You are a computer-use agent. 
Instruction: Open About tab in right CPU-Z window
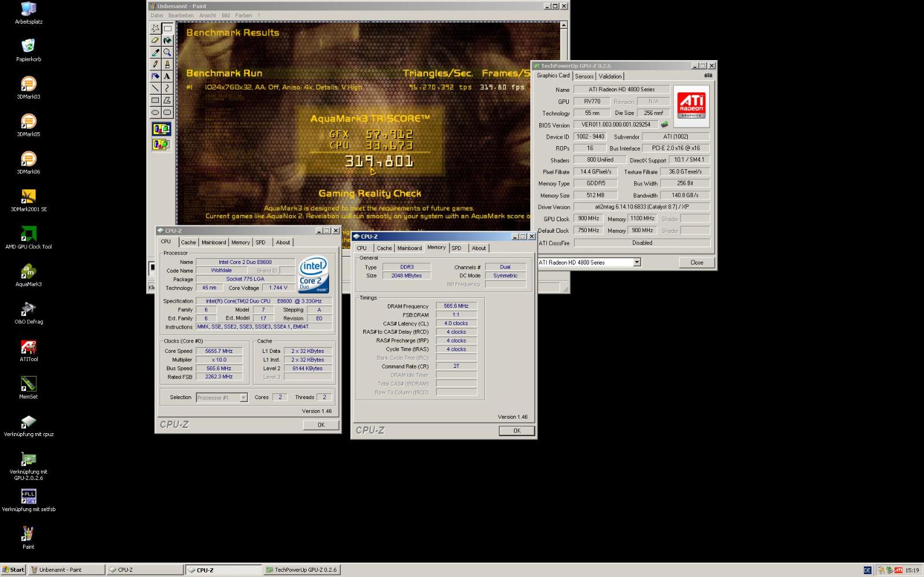[x=479, y=248]
